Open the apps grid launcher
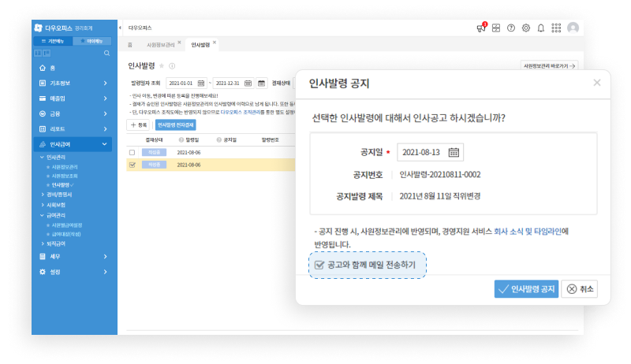The height and width of the screenshot is (364, 631). tap(556, 28)
